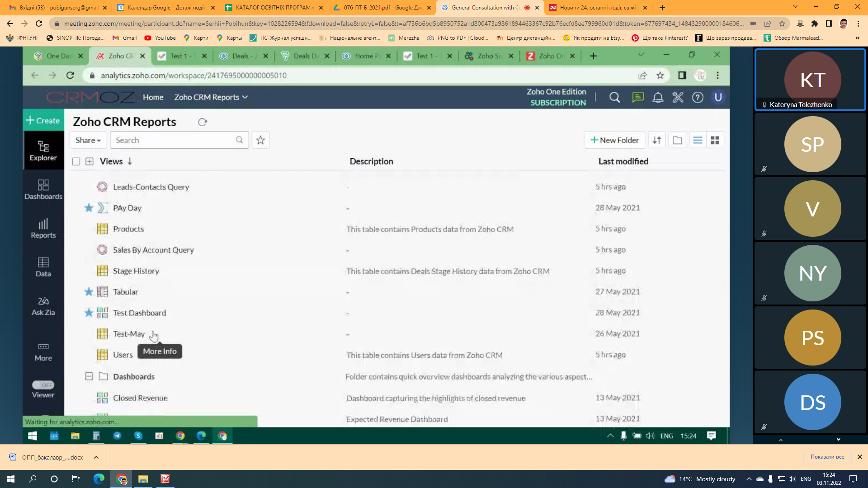Expand the Zoho CRM Reports workspace dropdown

point(211,97)
